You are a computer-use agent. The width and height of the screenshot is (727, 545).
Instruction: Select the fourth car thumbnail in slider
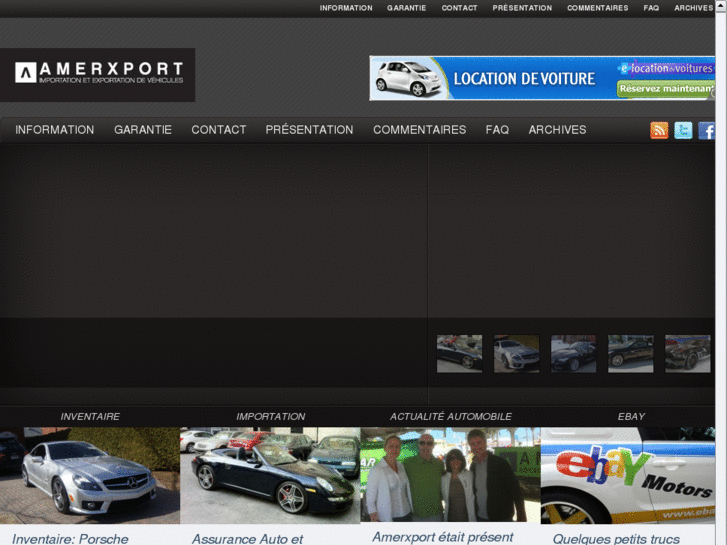pyautogui.click(x=630, y=354)
